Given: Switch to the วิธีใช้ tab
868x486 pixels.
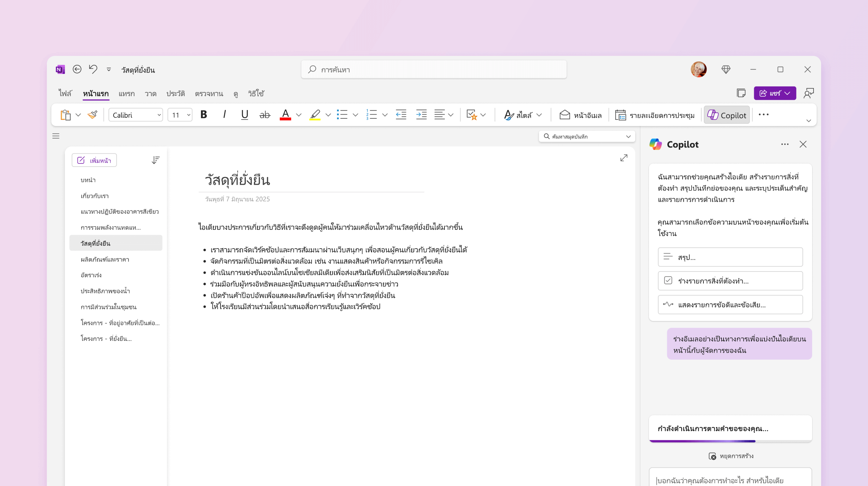Looking at the screenshot, I should [256, 93].
